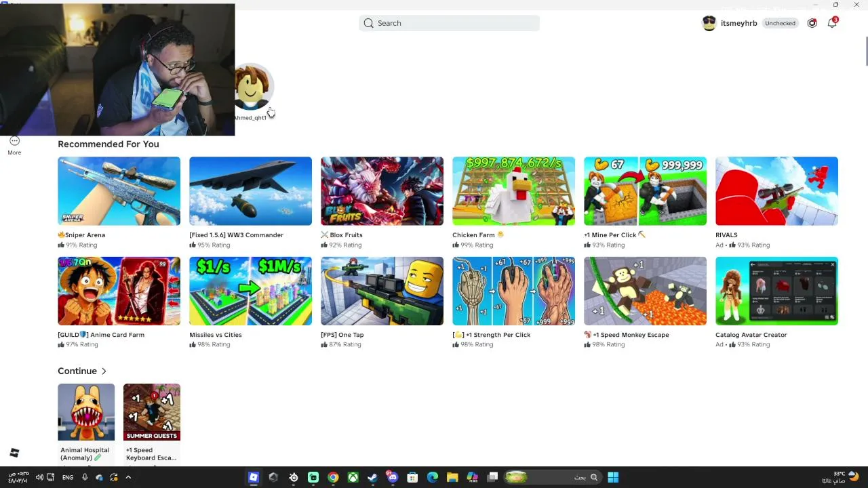Open the RIVALS game thumbnail
Image resolution: width=868 pixels, height=488 pixels.
776,191
